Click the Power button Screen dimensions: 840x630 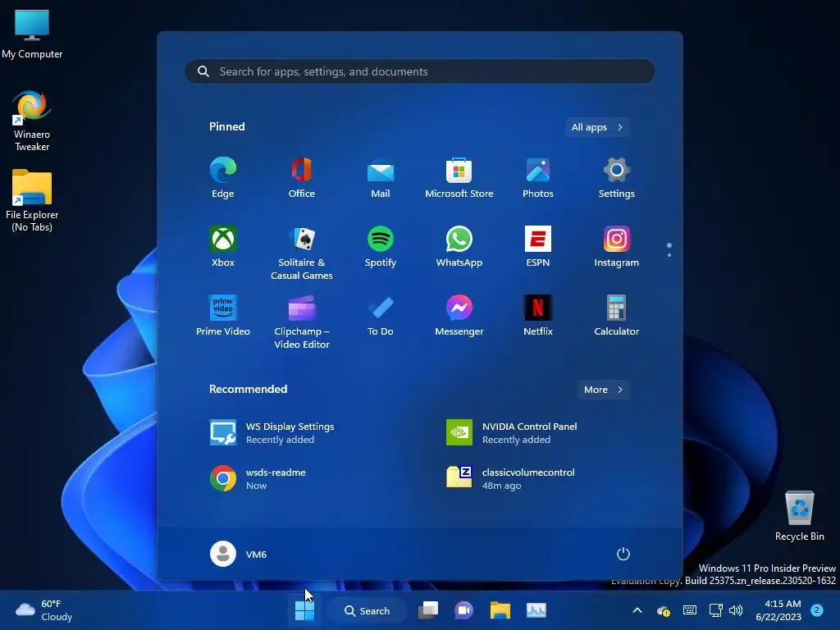(623, 554)
